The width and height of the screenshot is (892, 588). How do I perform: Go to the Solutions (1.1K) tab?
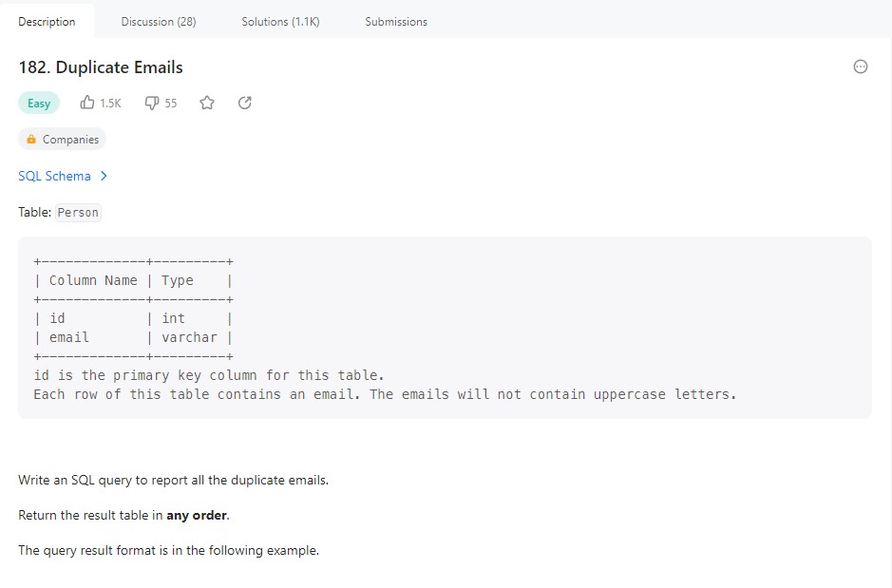280,21
